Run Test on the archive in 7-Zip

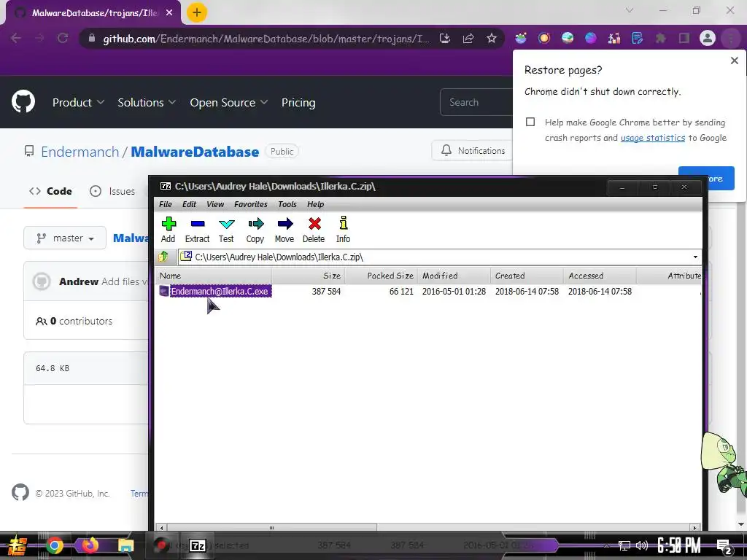226,230
